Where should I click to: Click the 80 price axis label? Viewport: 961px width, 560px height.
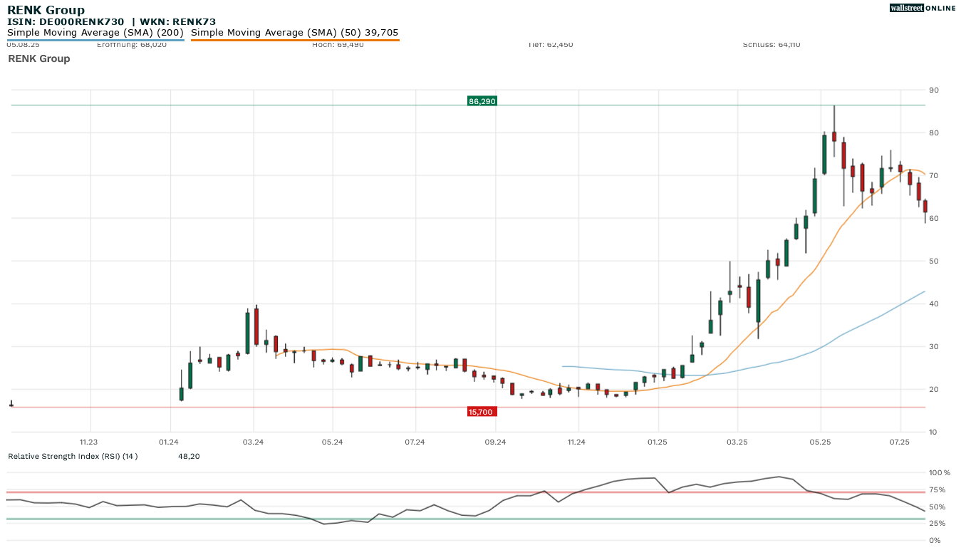point(934,133)
